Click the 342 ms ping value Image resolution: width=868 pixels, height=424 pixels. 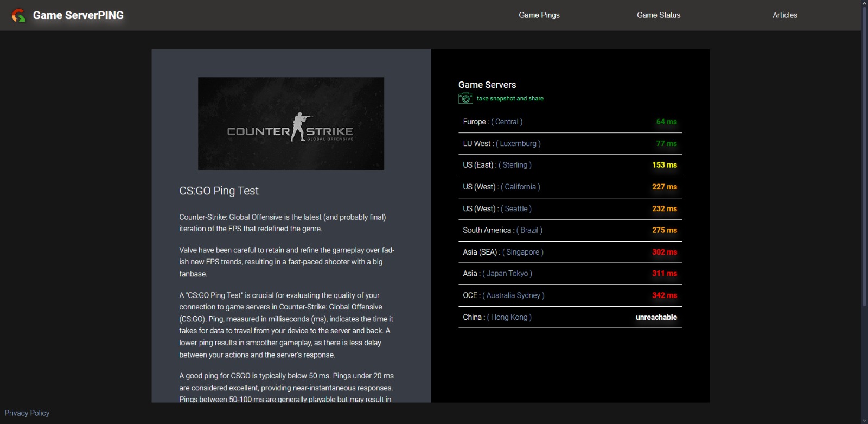point(665,295)
